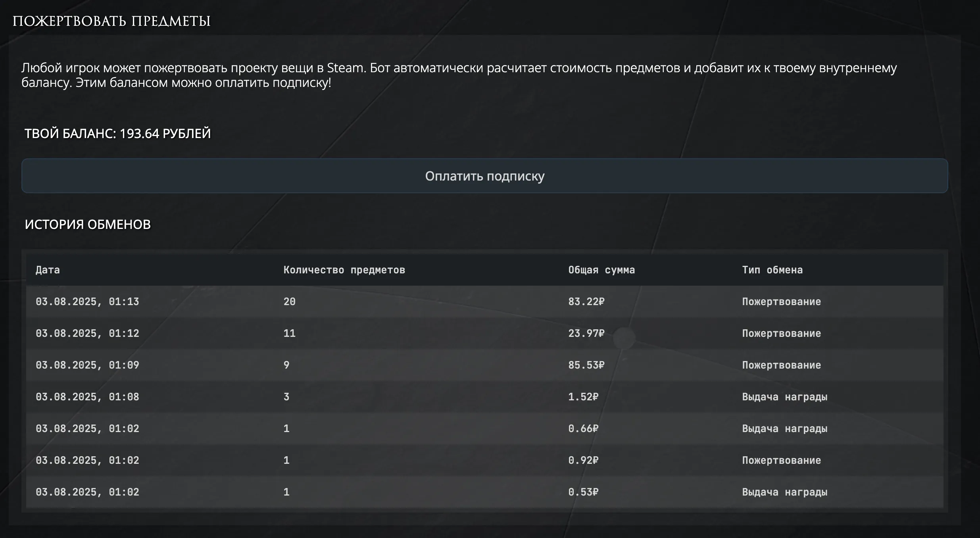Select the Твой баланс 193.64 рублей text
Screen dimensions: 980x538
(117, 134)
